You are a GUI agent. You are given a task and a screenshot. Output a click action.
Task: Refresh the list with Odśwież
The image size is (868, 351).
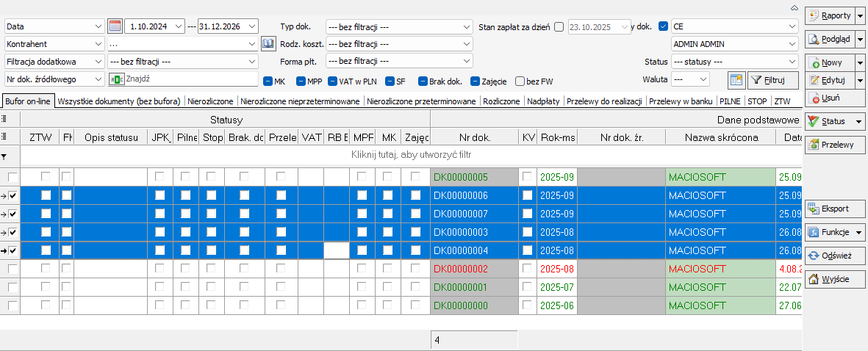(835, 256)
